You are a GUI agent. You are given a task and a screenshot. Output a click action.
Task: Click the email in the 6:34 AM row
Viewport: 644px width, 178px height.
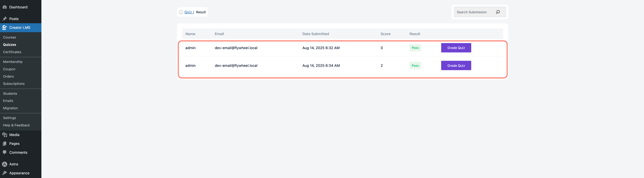[236, 66]
